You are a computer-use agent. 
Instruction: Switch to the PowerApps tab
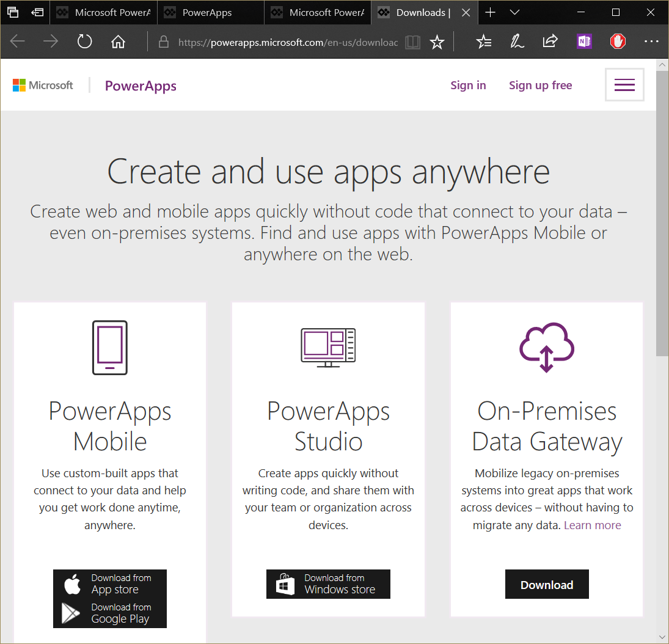211,12
